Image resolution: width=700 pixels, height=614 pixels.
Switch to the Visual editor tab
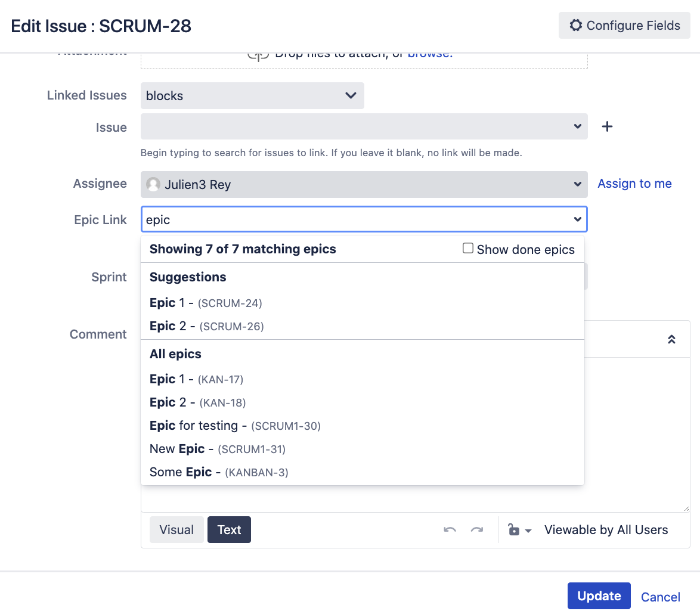coord(176,529)
